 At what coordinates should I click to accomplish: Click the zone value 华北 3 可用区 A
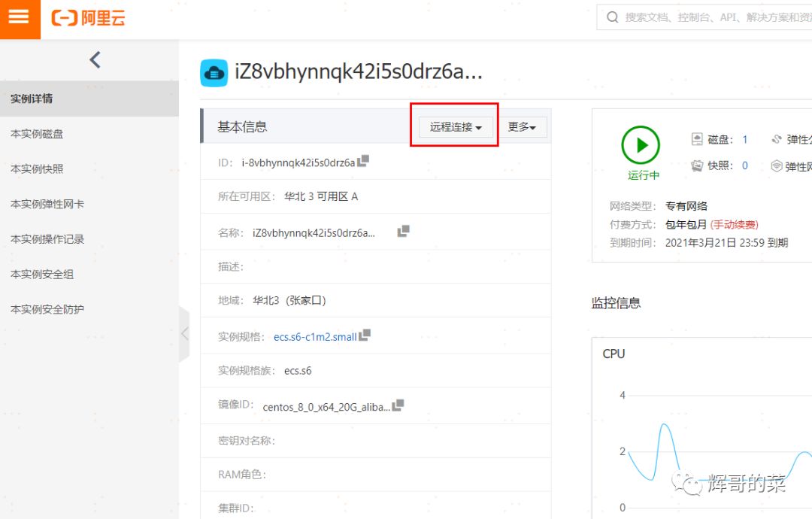tap(321, 196)
